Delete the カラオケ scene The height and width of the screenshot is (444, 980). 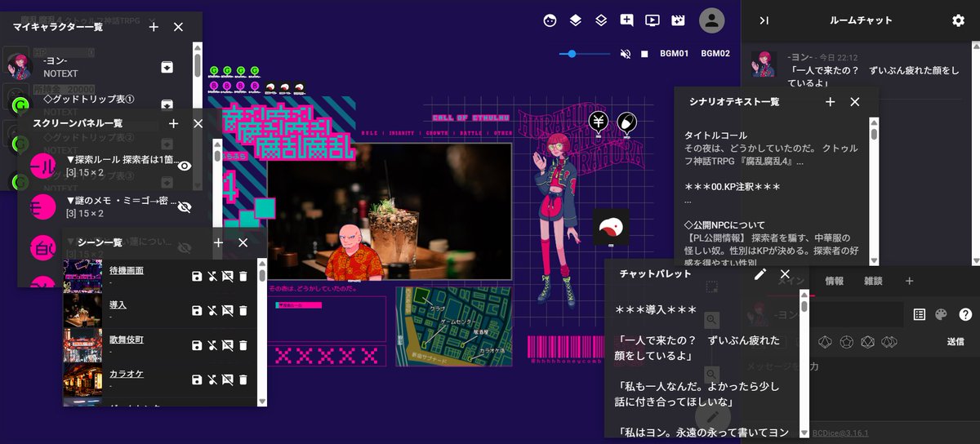pyautogui.click(x=243, y=380)
